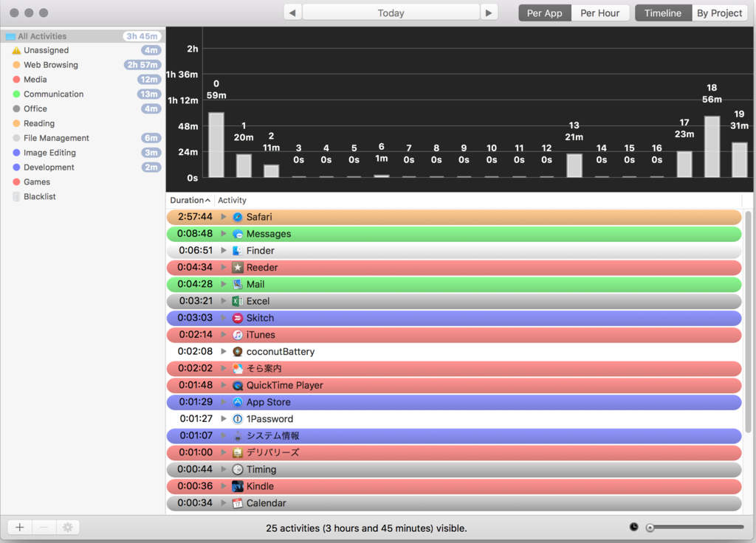Select the Development category
Image resolution: width=756 pixels, height=543 pixels.
pyautogui.click(x=83, y=167)
